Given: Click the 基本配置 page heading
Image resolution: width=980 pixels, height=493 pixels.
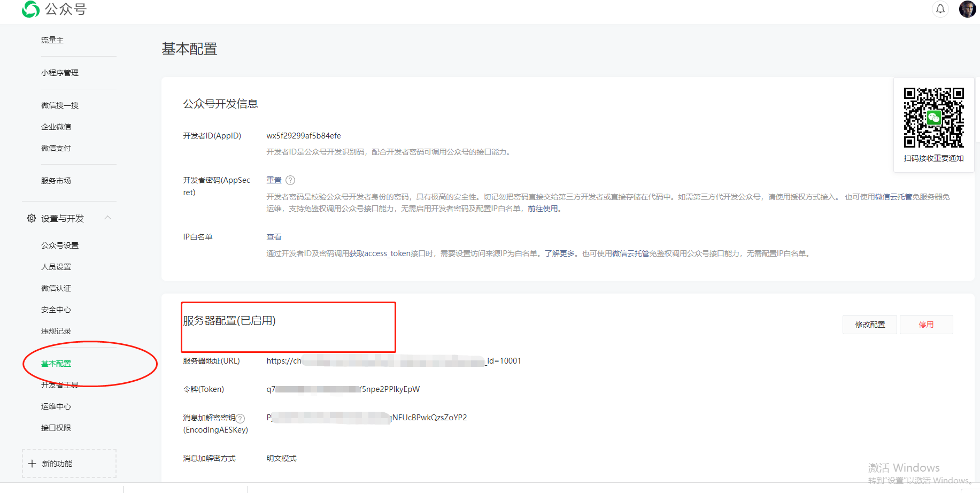Looking at the screenshot, I should coord(190,49).
